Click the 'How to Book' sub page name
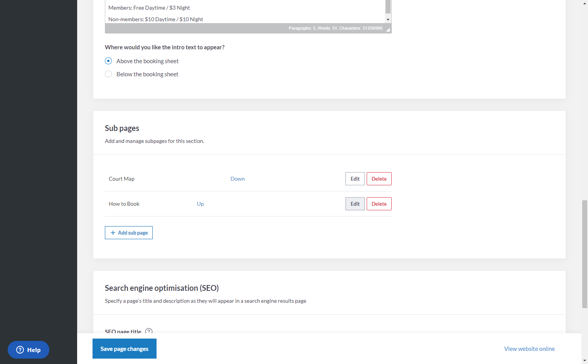 click(124, 204)
